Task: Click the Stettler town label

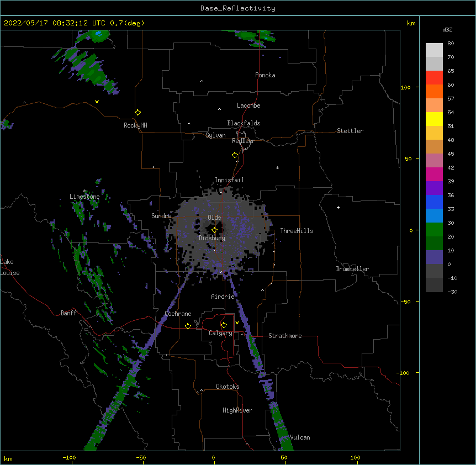Action: 350,131
